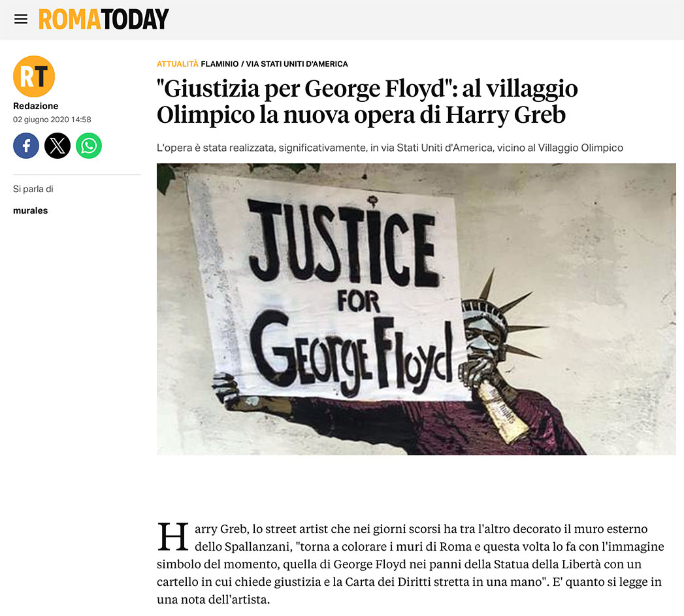
Task: Open the Redazione author page
Action: (36, 106)
